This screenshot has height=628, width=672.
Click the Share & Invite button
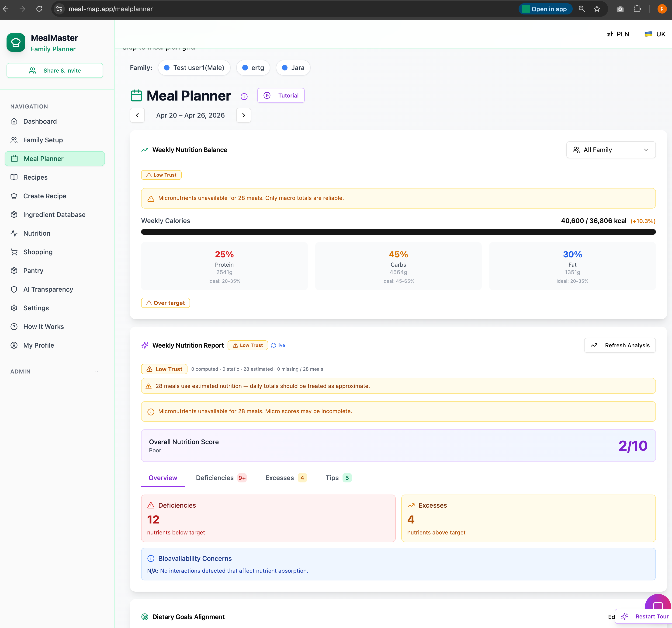55,70
